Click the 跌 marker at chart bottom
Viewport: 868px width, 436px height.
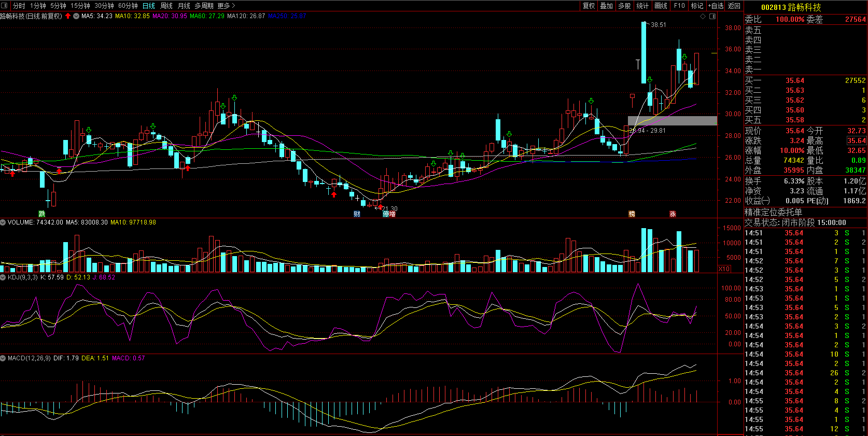42,214
